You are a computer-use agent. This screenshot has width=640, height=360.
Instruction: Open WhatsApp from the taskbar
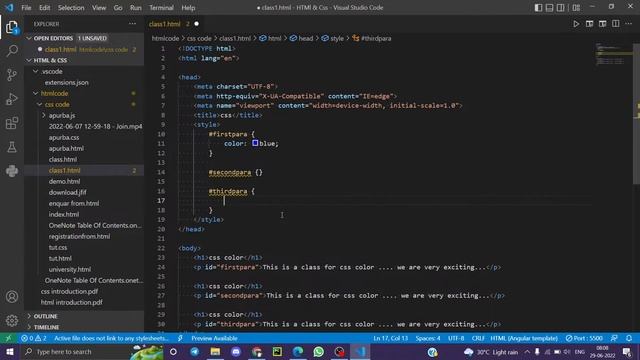point(319,352)
